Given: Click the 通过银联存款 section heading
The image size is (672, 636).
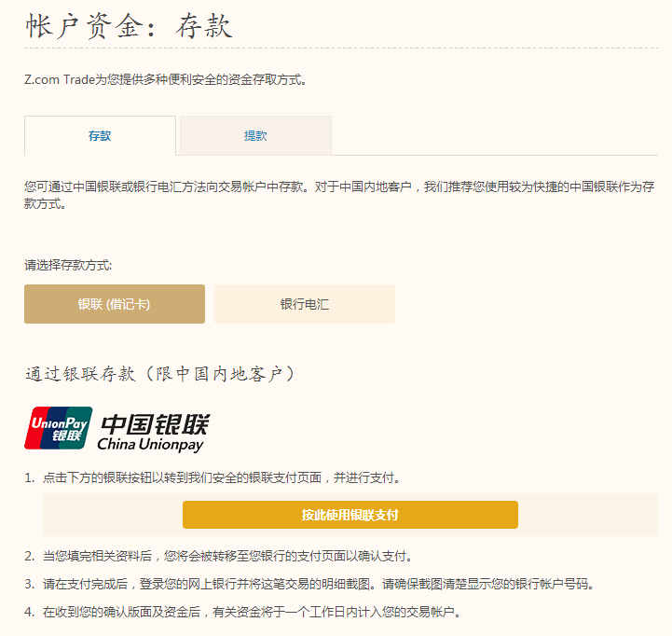Looking at the screenshot, I should 160,374.
